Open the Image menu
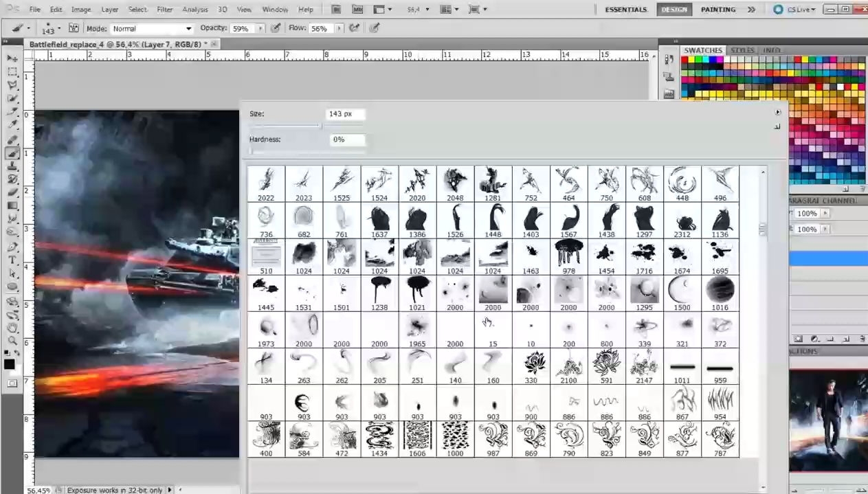Viewport: 868px width, 494px height. point(81,10)
